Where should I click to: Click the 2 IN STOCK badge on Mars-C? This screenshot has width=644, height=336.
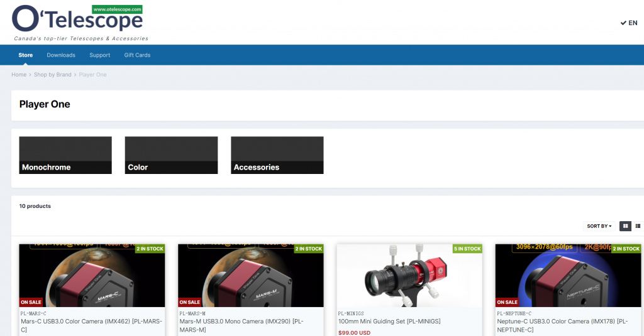[150, 249]
